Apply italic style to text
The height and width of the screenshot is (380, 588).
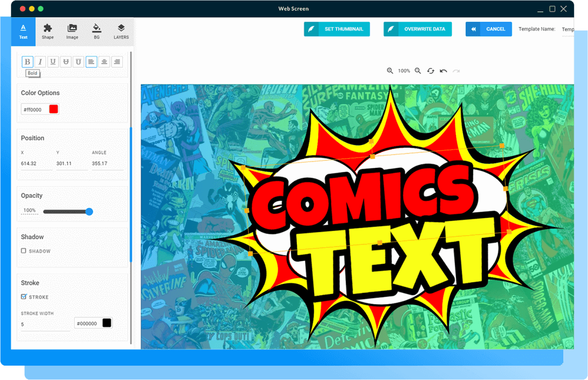tap(40, 62)
